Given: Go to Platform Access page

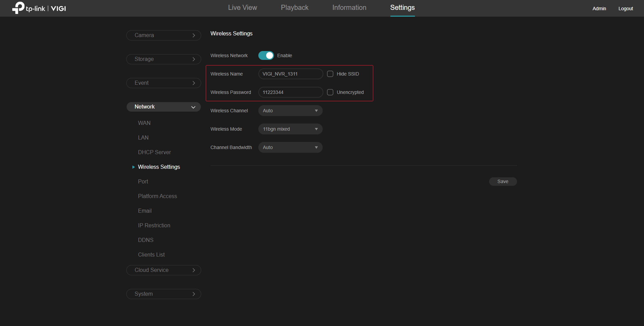Looking at the screenshot, I should 157,196.
